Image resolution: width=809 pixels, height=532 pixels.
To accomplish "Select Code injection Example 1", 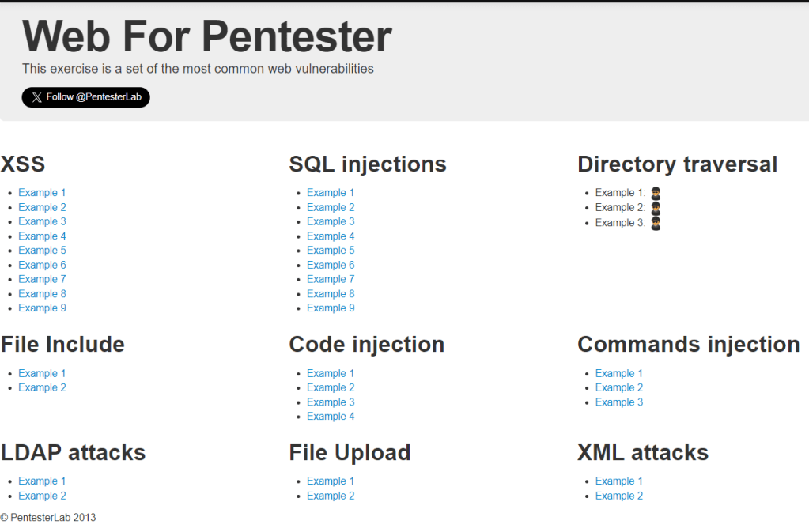I will click(x=331, y=373).
